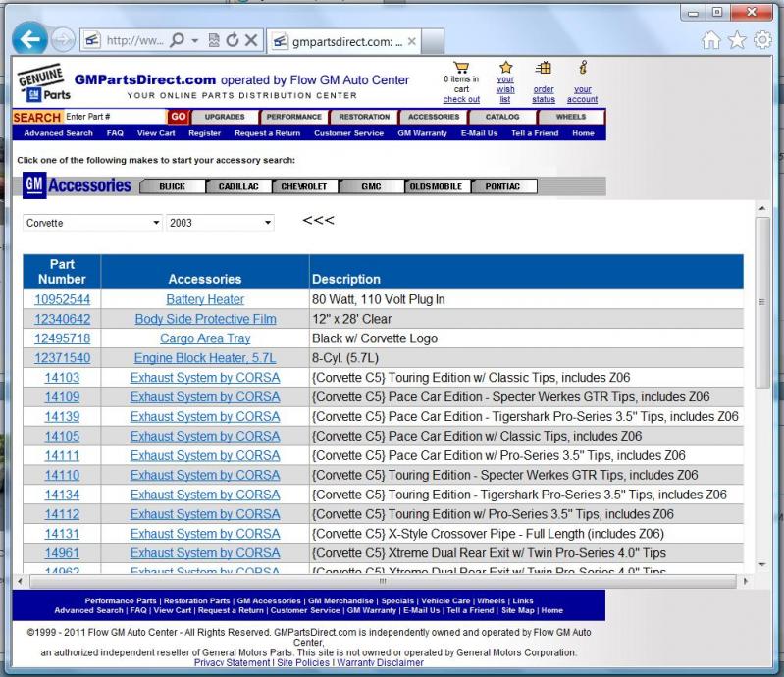This screenshot has height=677, width=784.
Task: Open part number 10952544 link
Action: click(x=62, y=299)
